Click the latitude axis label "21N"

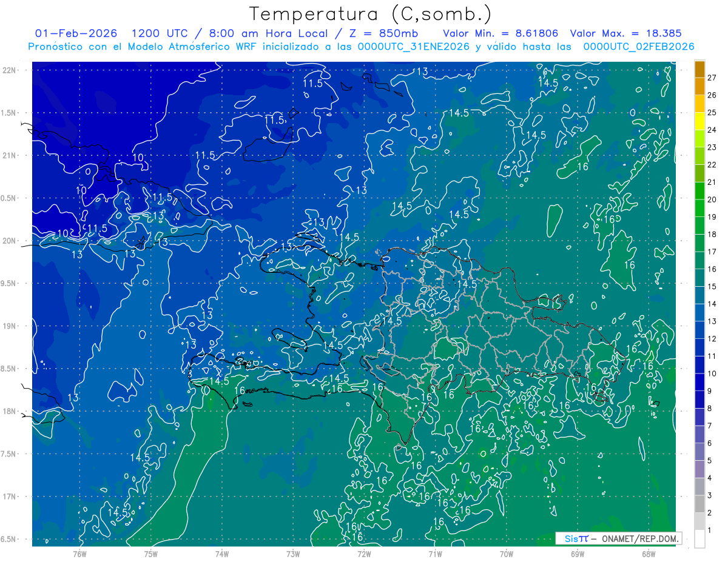9,155
